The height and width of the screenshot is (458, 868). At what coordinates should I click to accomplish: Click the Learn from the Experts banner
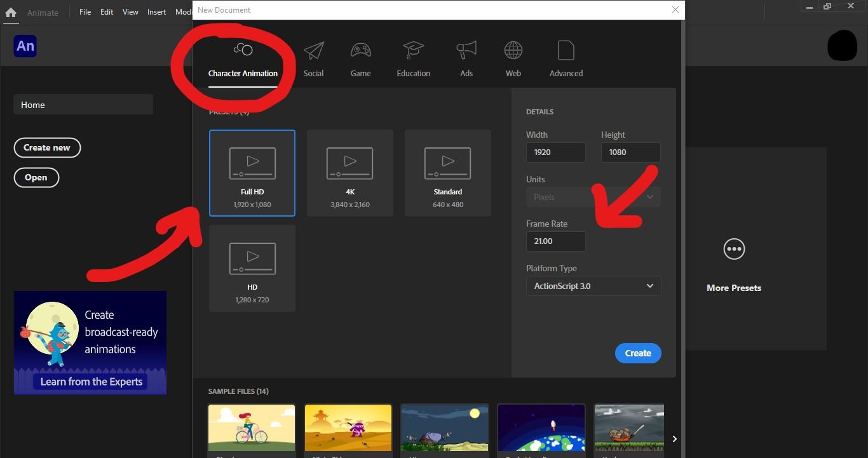coord(90,343)
